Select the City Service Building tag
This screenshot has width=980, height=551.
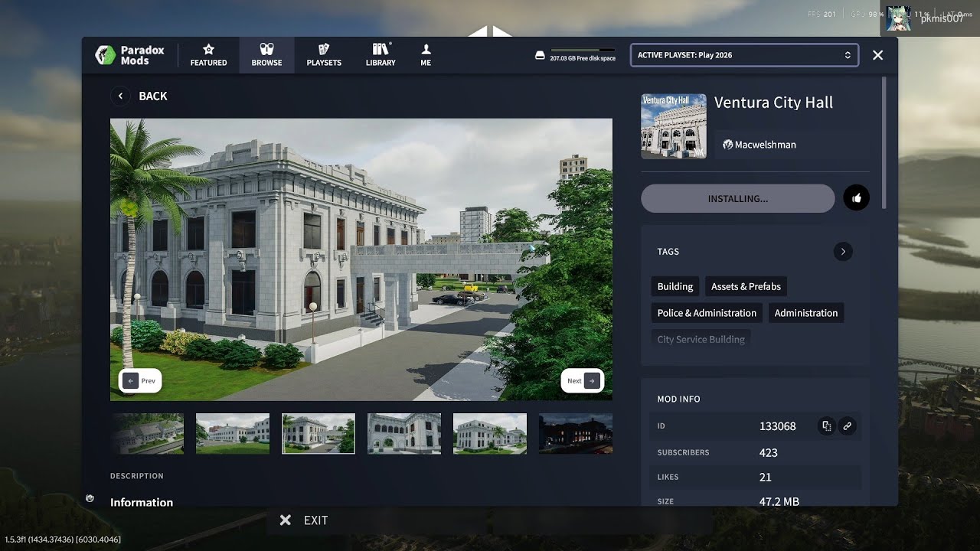coord(701,339)
